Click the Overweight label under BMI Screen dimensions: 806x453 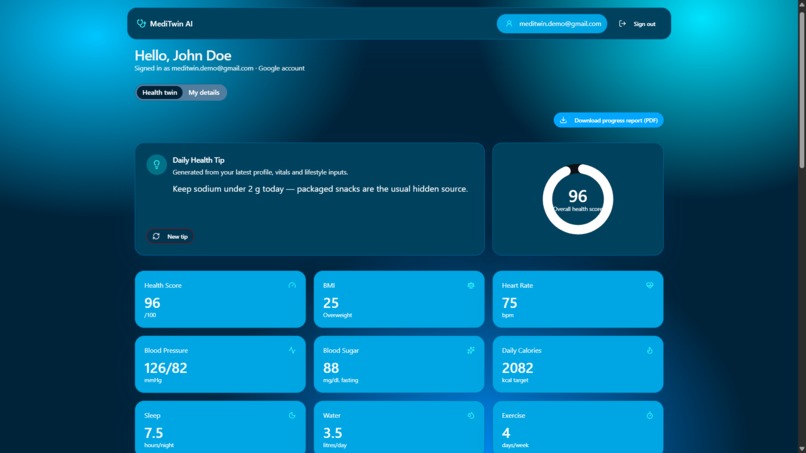[337, 315]
